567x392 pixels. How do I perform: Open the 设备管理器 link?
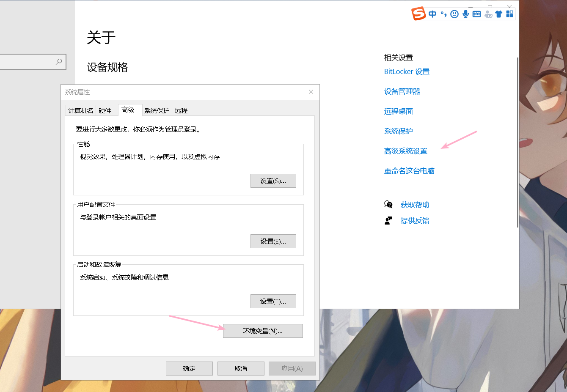402,91
